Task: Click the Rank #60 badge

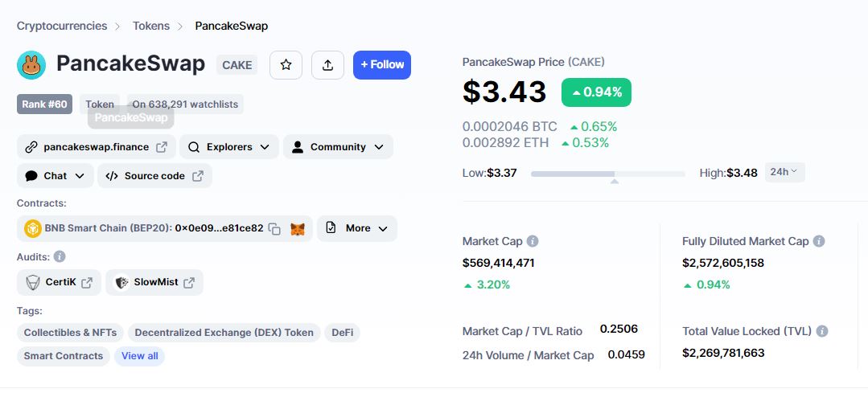Action: pos(44,104)
